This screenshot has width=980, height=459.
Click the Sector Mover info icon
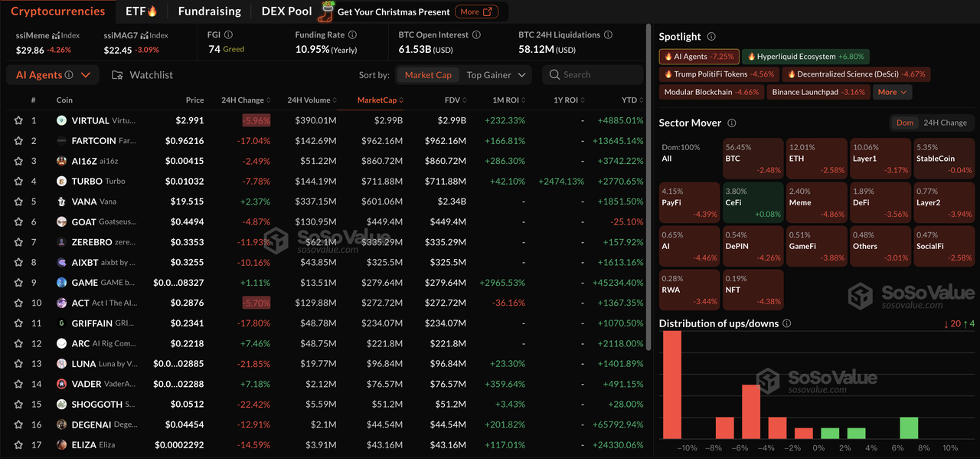pos(731,123)
